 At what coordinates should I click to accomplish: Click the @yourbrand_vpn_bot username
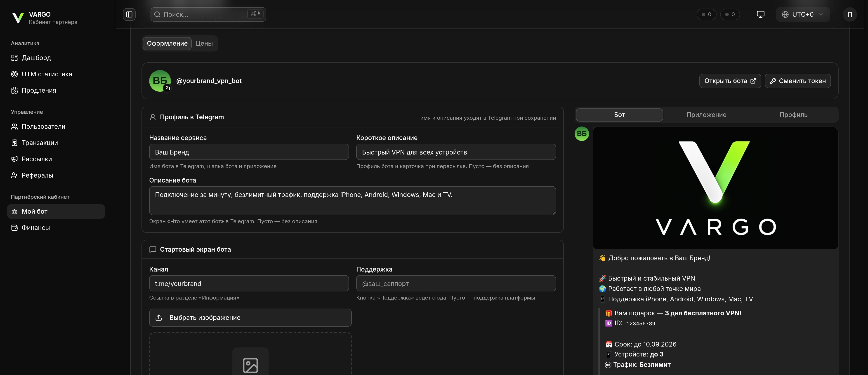coord(209,81)
